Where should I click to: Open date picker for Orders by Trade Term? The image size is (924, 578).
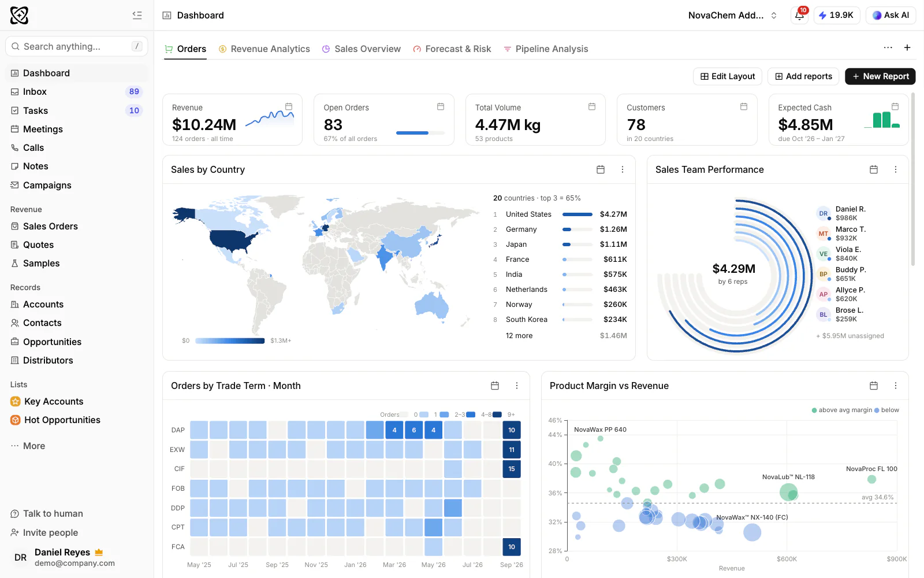click(495, 386)
